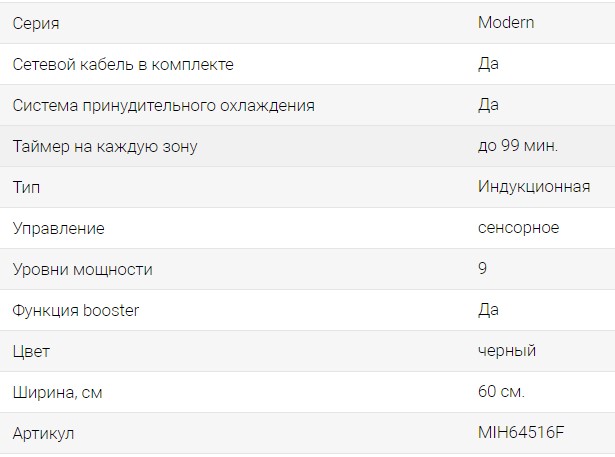Select the 'сенсорное' control value
The image size is (615, 457).
519,228
